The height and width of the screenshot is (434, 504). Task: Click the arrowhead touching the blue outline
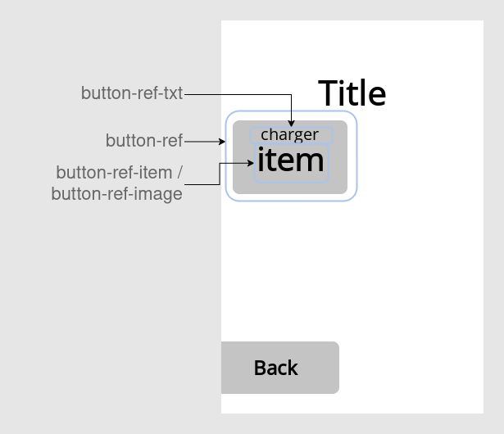(221, 142)
